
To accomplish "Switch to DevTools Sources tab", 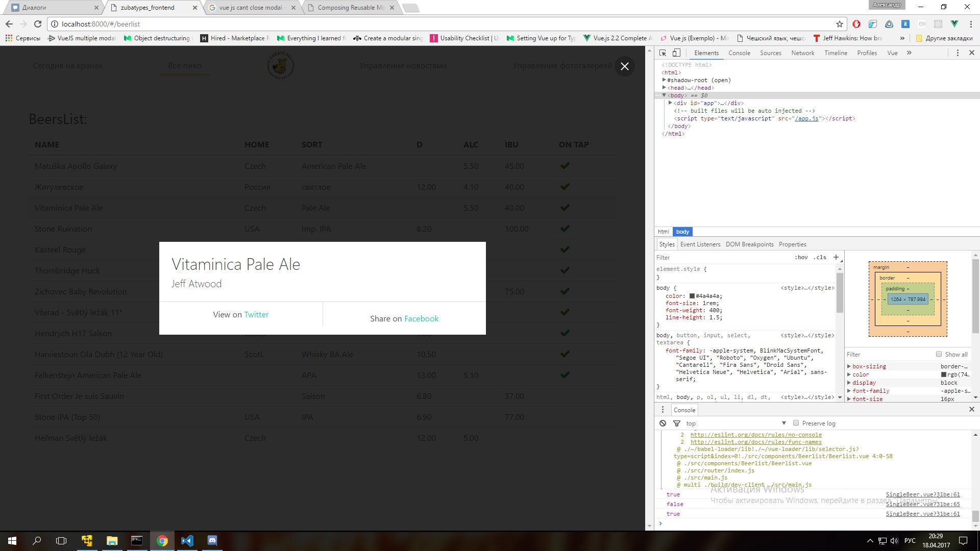I will (x=770, y=53).
